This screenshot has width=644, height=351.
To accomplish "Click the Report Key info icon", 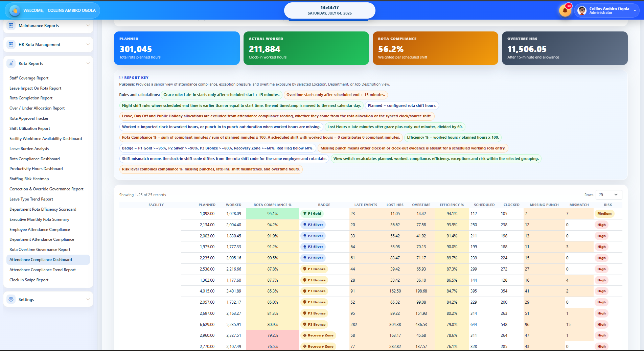I will pos(121,77).
